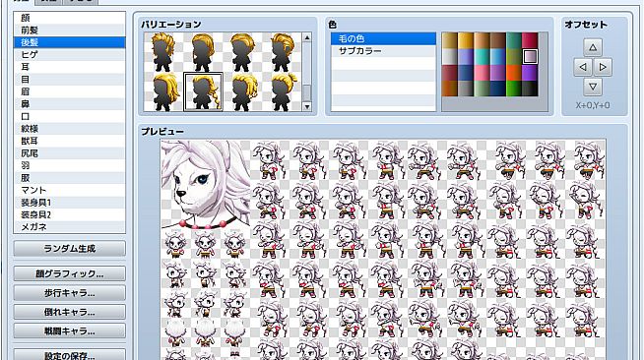Click the ランダム生成 button
This screenshot has width=644, height=360.
(69, 249)
